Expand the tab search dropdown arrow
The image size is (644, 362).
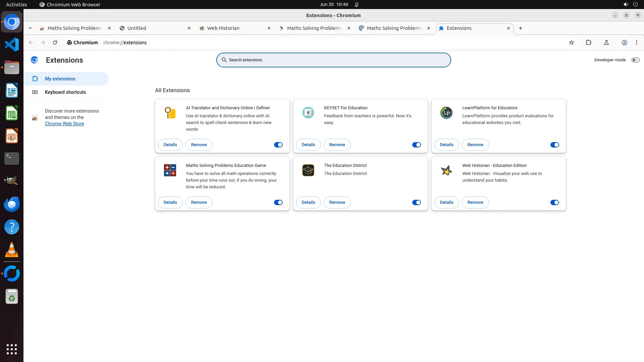[x=30, y=28]
